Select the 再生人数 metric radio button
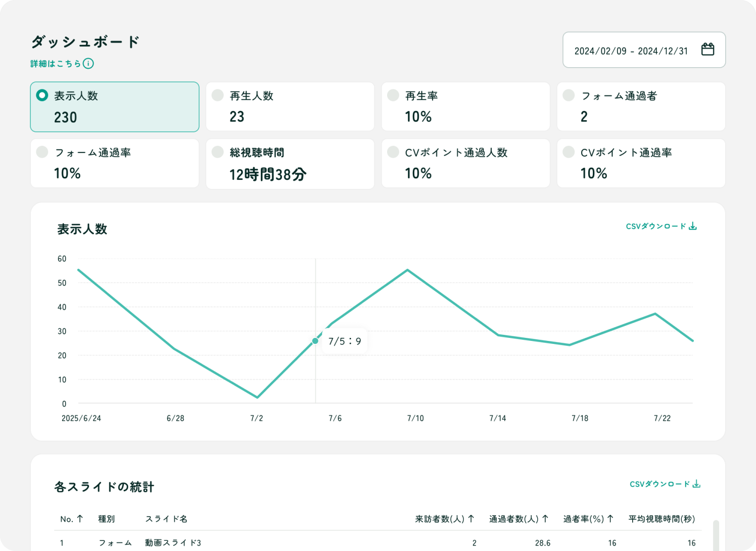 pos(218,95)
